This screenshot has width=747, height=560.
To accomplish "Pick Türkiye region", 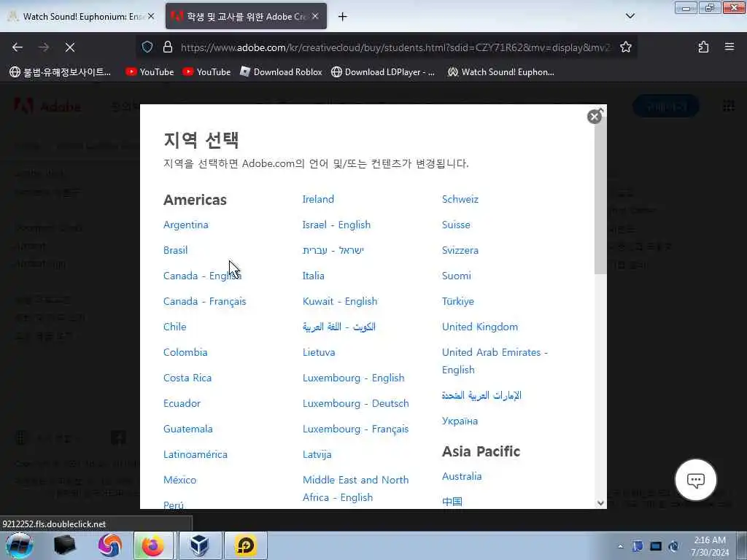I will (x=458, y=301).
